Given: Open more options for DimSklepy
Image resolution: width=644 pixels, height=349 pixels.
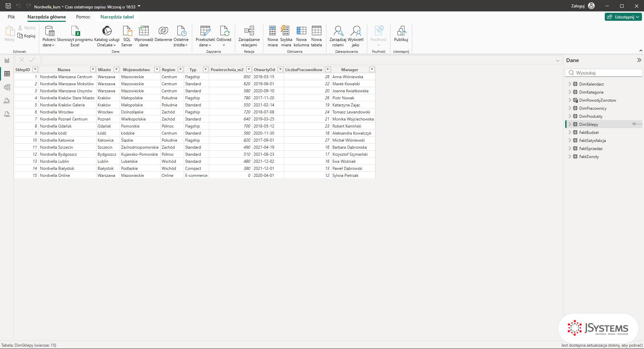Looking at the screenshot, I should [640, 124].
